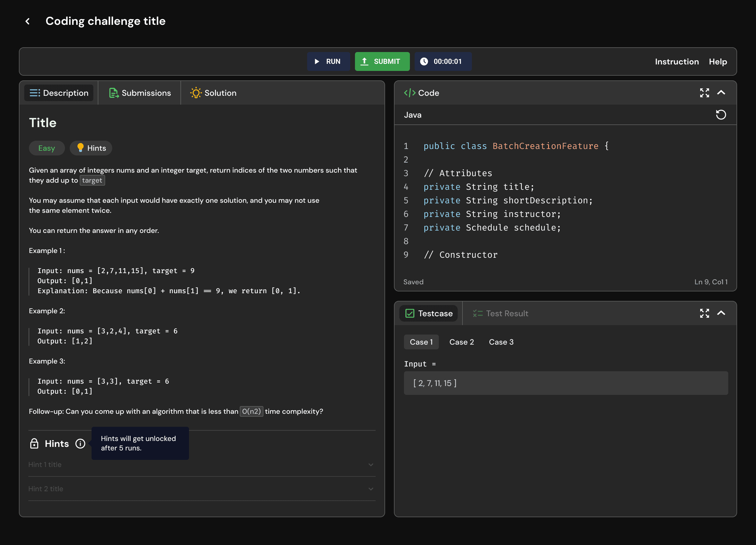Reset the code editor to default

tap(721, 115)
